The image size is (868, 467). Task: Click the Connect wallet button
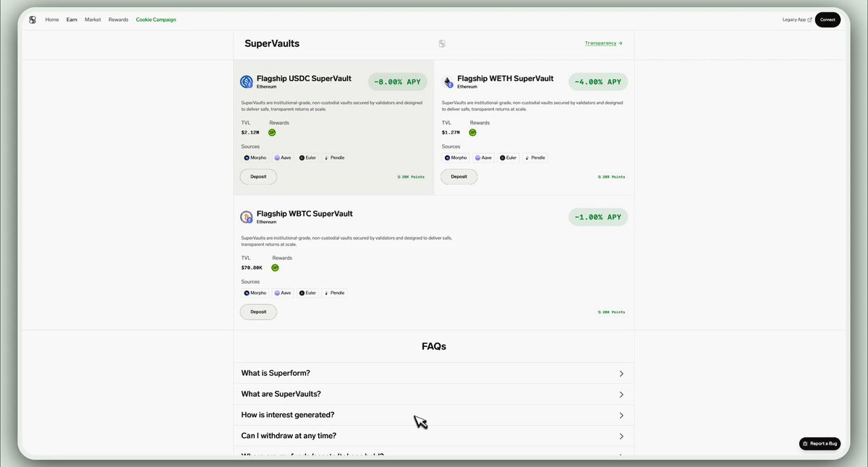coord(827,20)
